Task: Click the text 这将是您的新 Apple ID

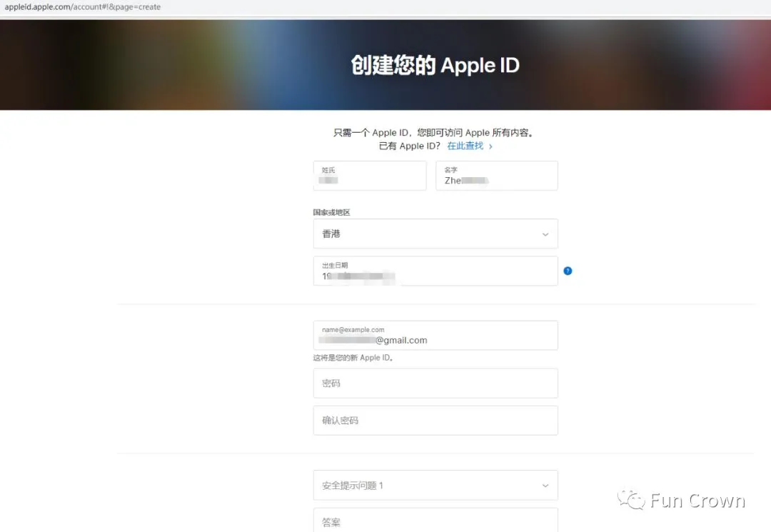Action: (353, 358)
